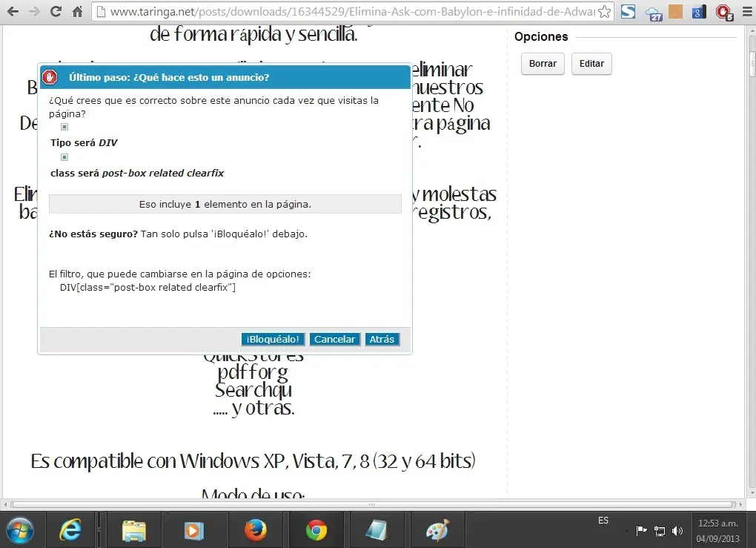The image size is (756, 548).
Task: Click scroll-right arrow on horizontal scrollbar
Action: coord(740,504)
